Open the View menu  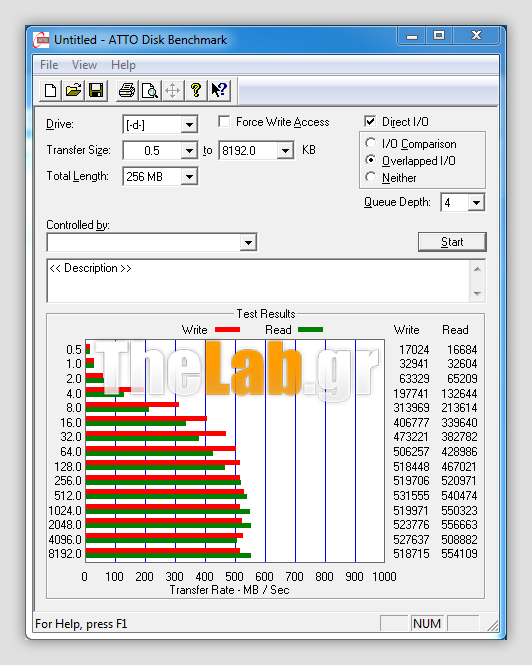tap(84, 65)
